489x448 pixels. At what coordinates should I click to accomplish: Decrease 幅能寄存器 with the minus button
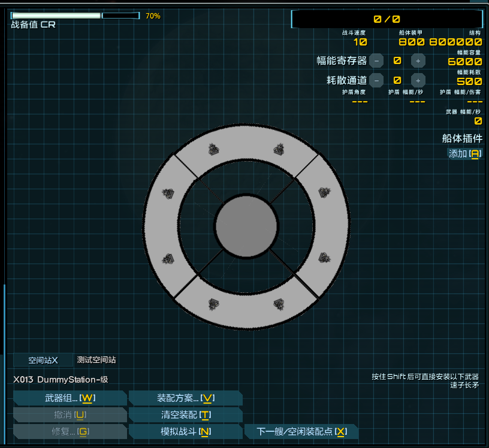376,60
